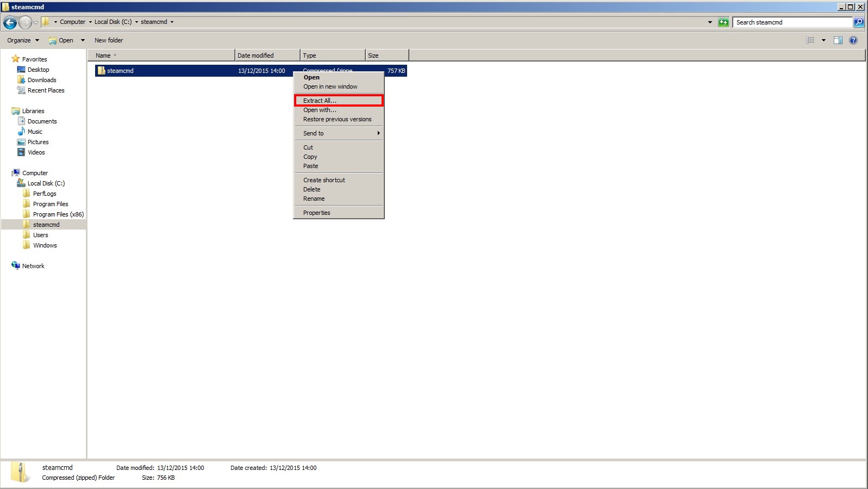
Task: Choose Properties from the context menu
Action: [339, 213]
